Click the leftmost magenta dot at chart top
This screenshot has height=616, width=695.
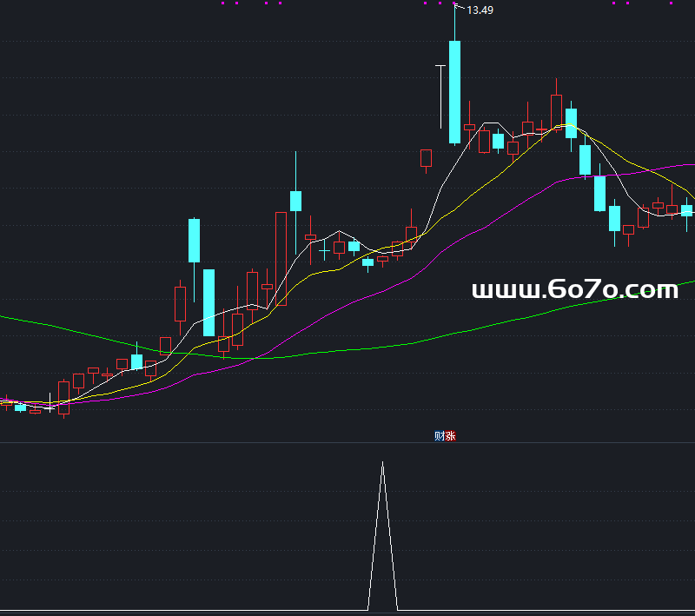[x=223, y=3]
